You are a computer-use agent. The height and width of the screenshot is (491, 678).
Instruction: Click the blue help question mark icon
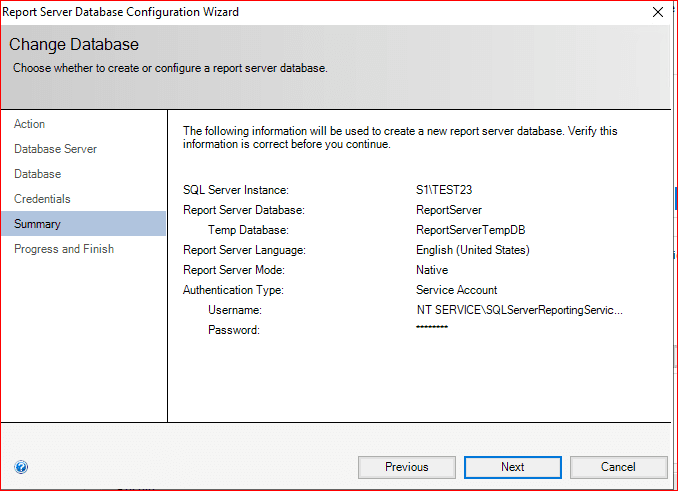[21, 467]
